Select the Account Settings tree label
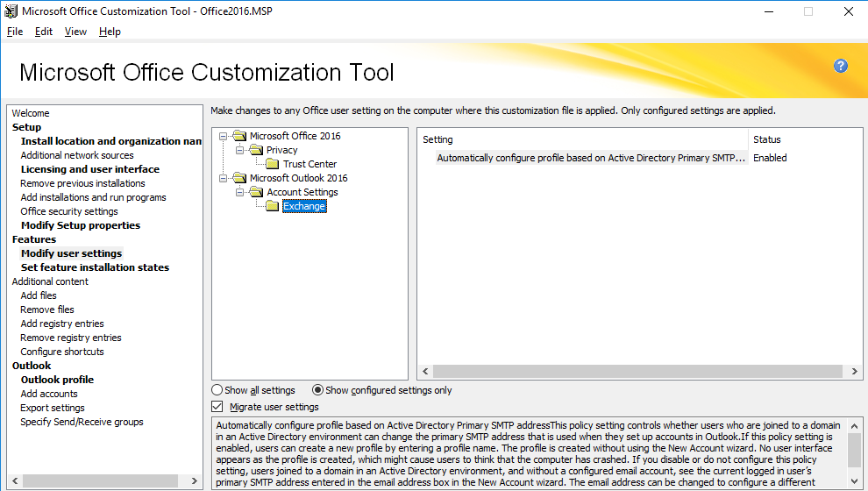868x491 pixels. point(302,192)
